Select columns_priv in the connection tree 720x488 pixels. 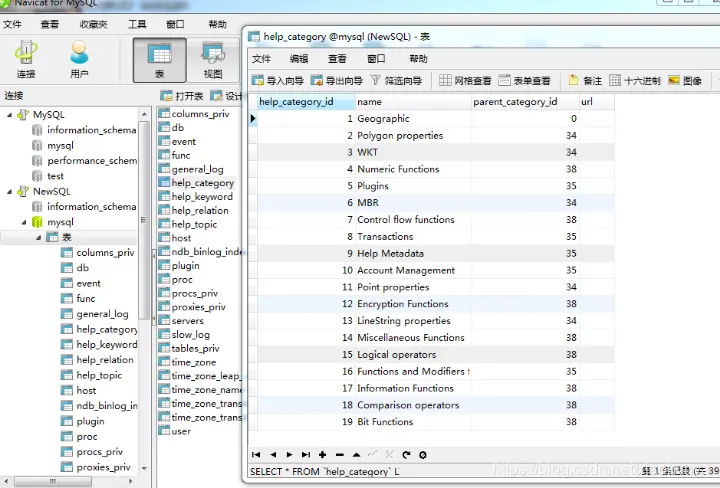pos(98,252)
